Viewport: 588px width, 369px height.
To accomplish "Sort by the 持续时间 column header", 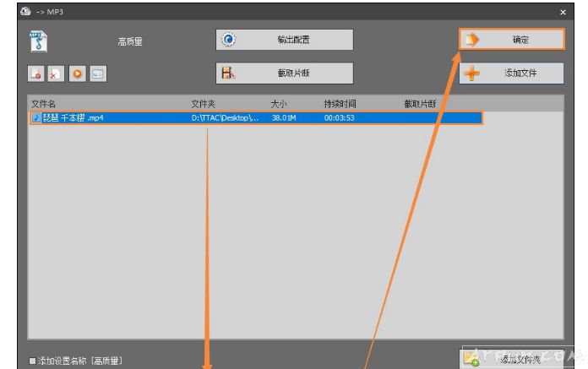I will (340, 104).
